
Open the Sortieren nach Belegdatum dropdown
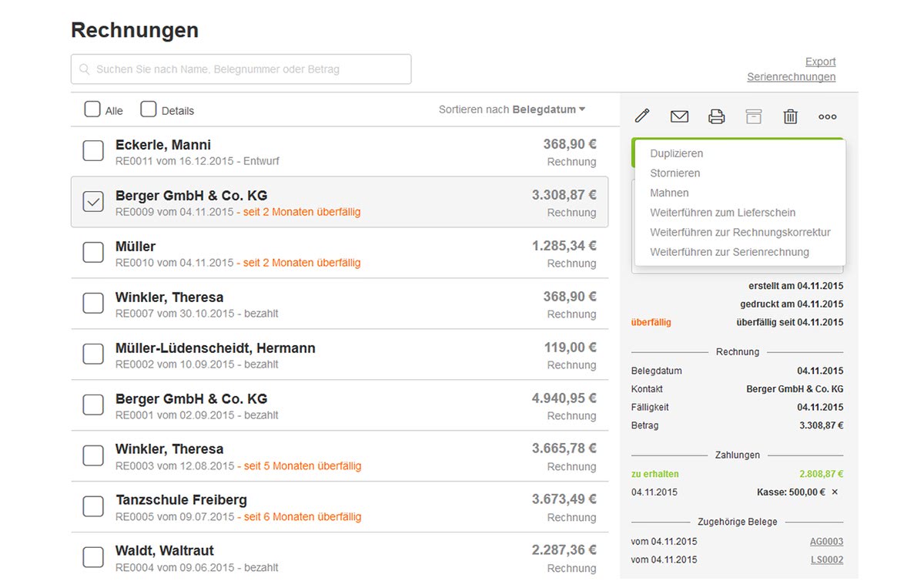512,109
